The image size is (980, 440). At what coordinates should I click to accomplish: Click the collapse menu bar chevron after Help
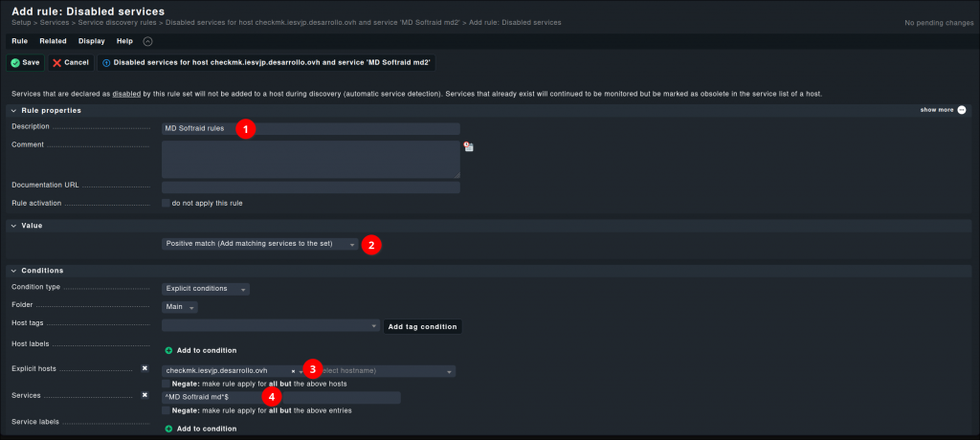click(147, 41)
